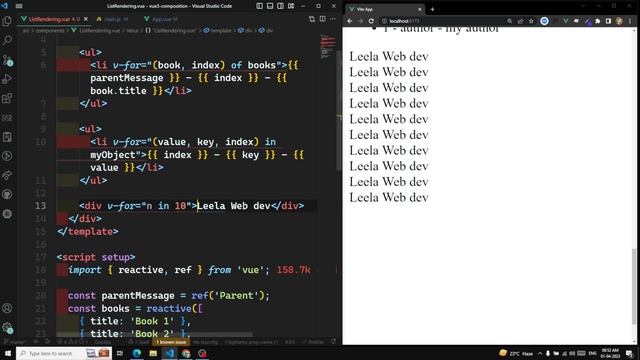Click '1 known issue' status bar item

[x=171, y=342]
